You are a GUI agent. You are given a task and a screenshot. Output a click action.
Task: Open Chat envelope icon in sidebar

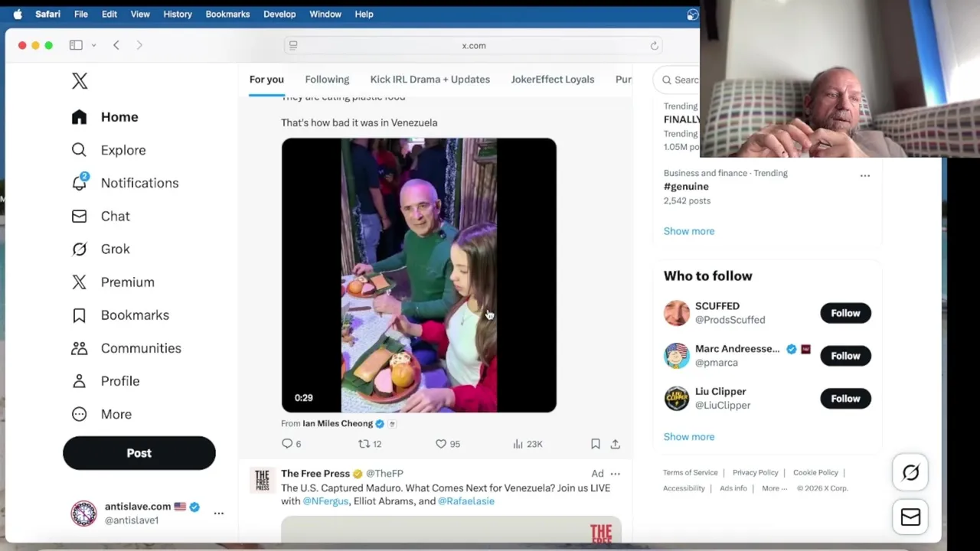79,216
